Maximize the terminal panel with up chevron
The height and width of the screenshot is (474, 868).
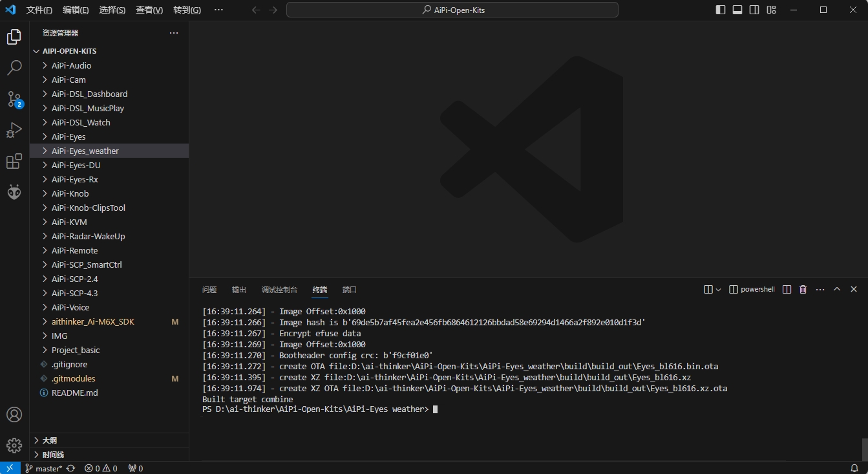(837, 290)
